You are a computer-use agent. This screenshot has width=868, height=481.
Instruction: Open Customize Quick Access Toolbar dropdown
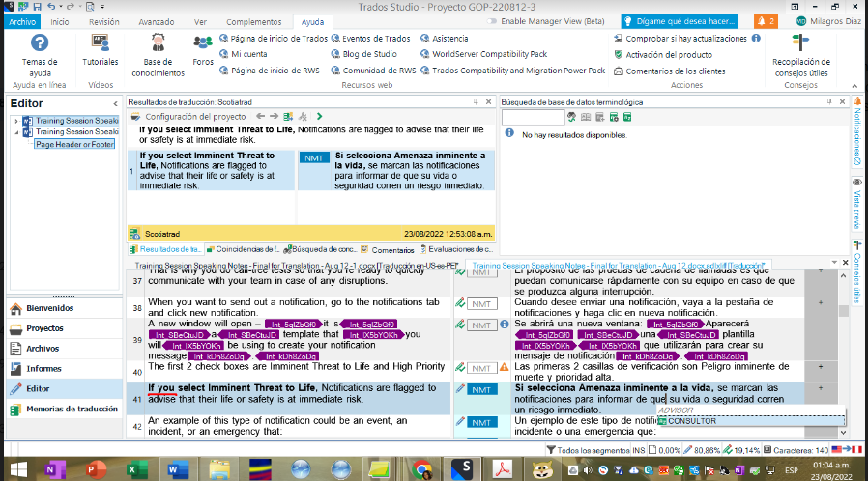click(102, 7)
